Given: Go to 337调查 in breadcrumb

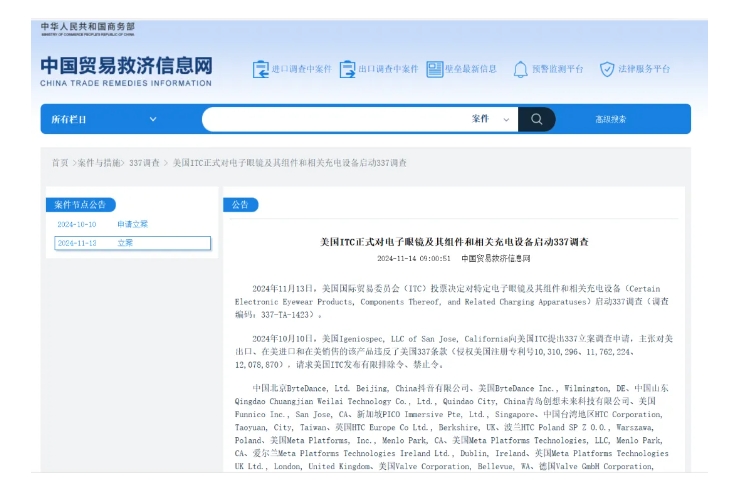Looking at the screenshot, I should click(x=144, y=163).
